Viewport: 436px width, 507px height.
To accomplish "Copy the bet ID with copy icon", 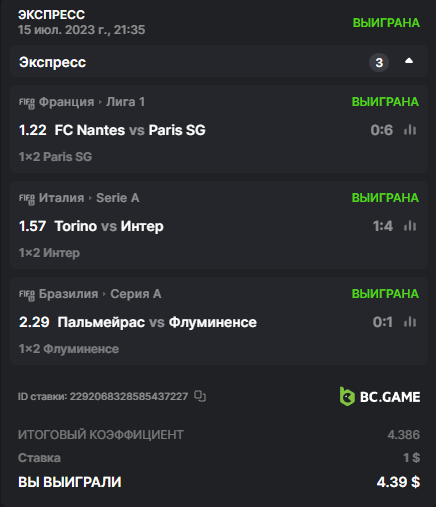I will (200, 396).
